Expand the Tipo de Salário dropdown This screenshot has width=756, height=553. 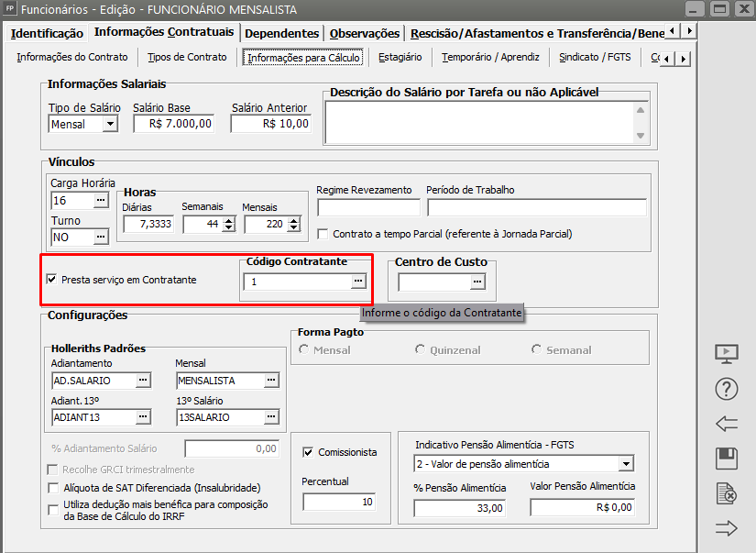pos(110,124)
